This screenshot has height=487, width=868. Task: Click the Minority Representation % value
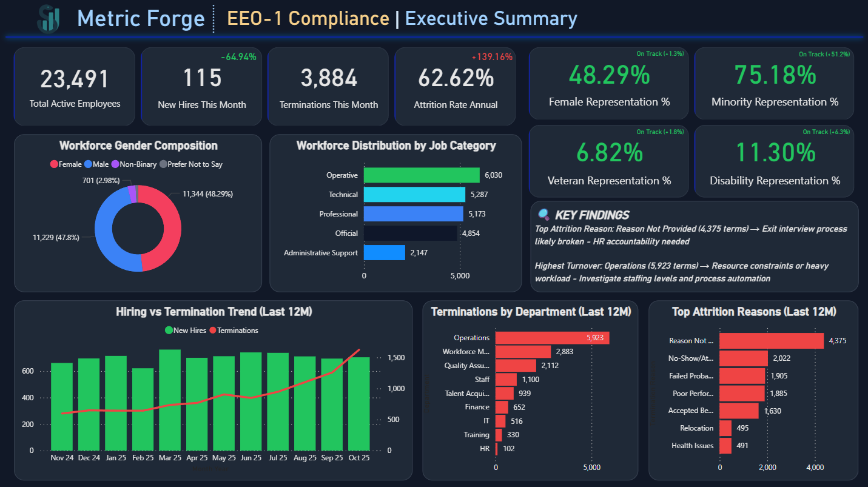click(775, 75)
